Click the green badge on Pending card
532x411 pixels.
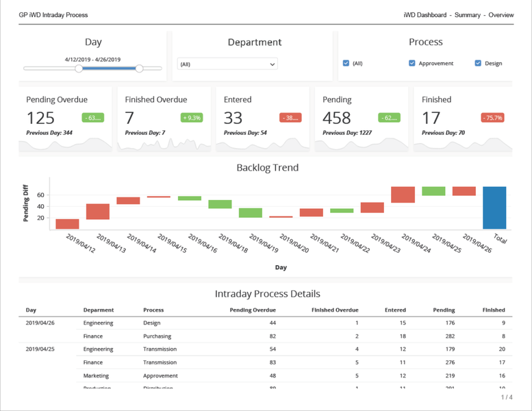click(x=389, y=118)
